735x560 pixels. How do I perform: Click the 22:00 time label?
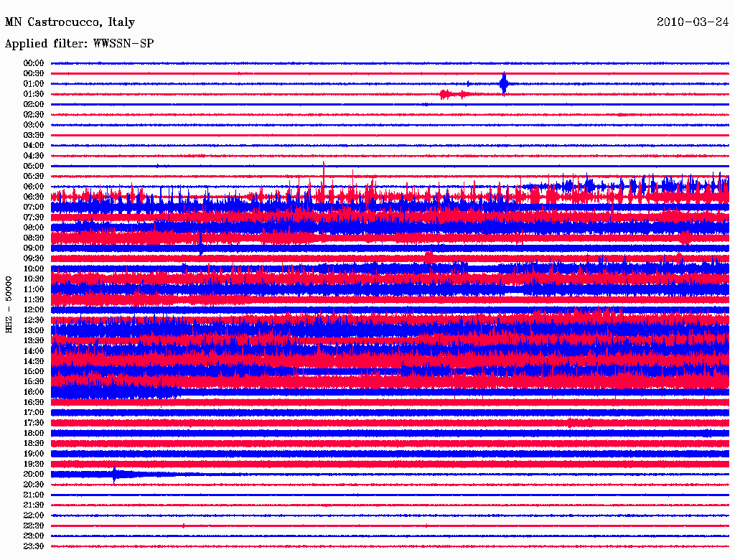[34, 515]
